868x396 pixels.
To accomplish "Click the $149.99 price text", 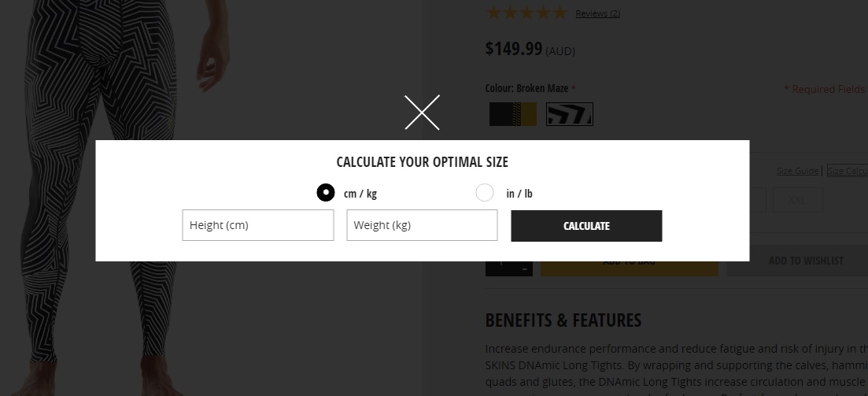I will click(x=514, y=49).
